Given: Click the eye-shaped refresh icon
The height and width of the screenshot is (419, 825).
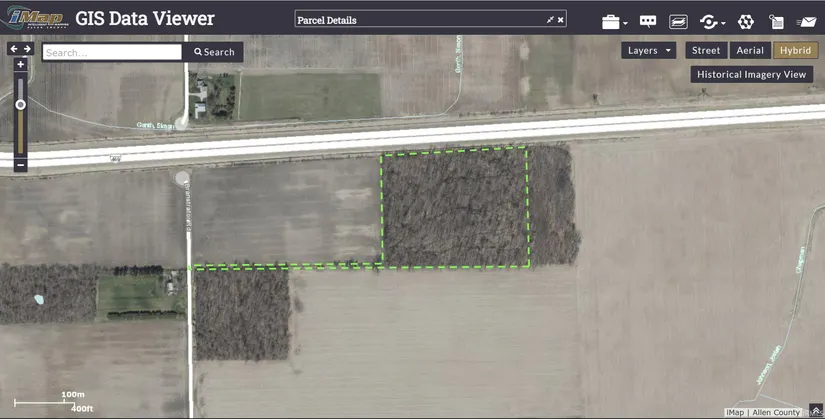Looking at the screenshot, I should [x=709, y=21].
